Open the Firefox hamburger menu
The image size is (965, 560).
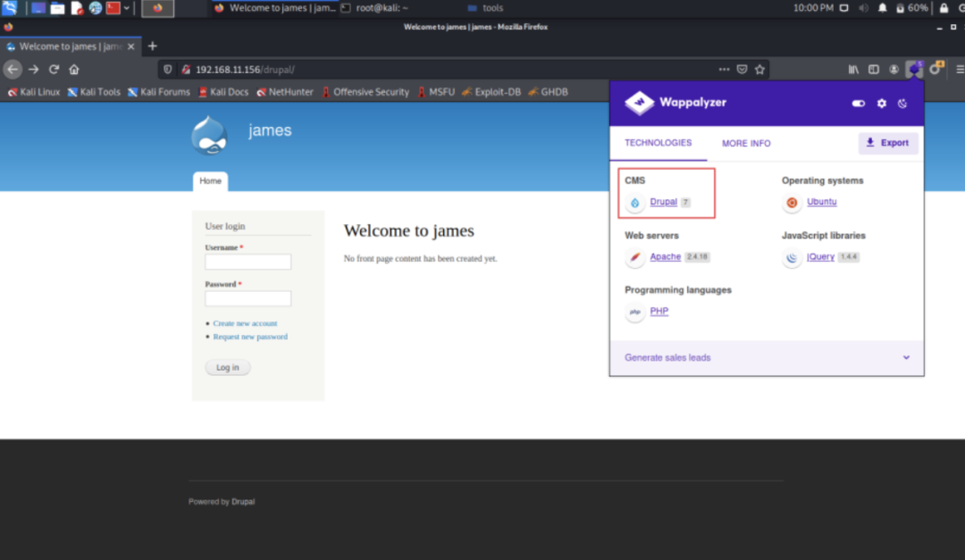tap(960, 70)
